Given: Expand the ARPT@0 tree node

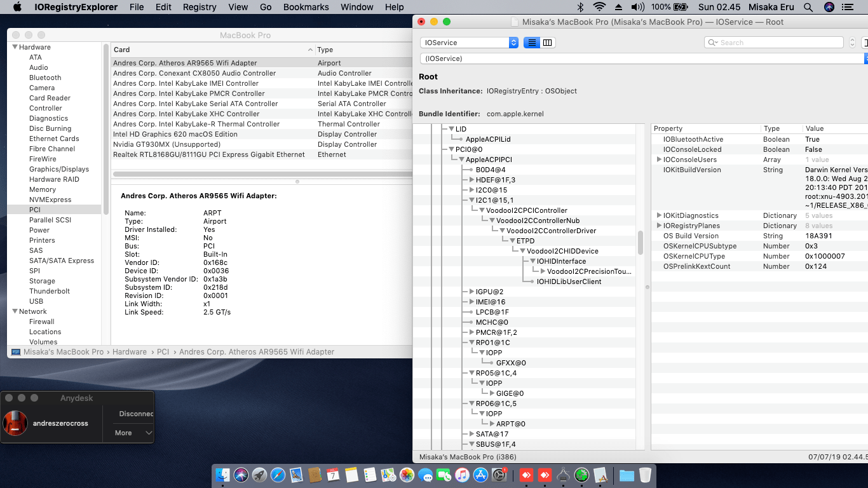Looking at the screenshot, I should (491, 424).
